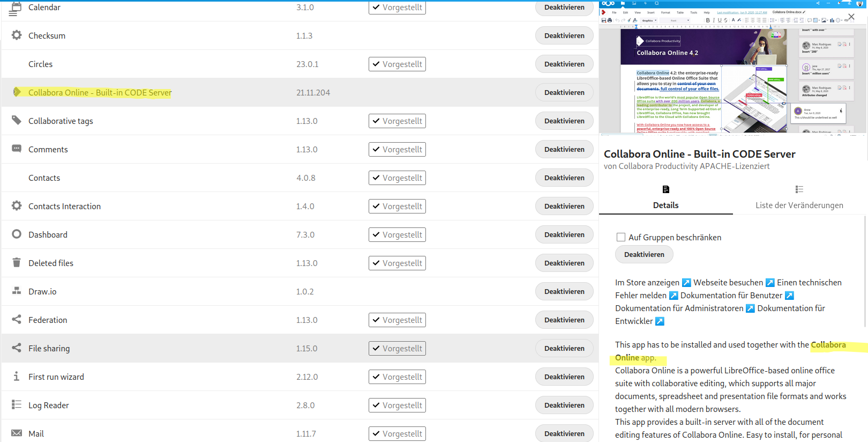Deactivate the Federation app
The image size is (868, 442).
(564, 320)
